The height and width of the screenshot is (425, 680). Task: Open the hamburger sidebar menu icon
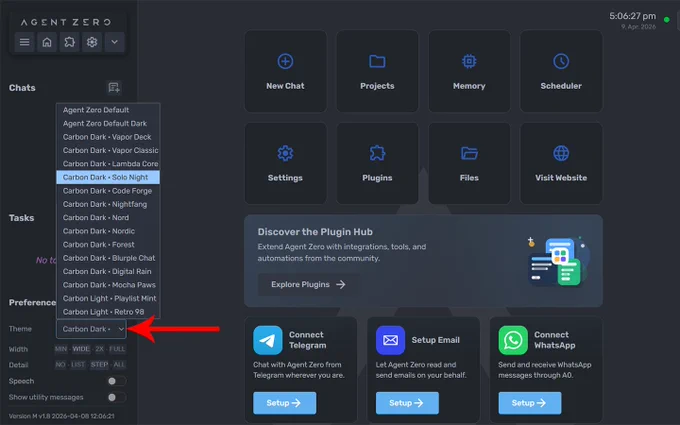(x=24, y=42)
